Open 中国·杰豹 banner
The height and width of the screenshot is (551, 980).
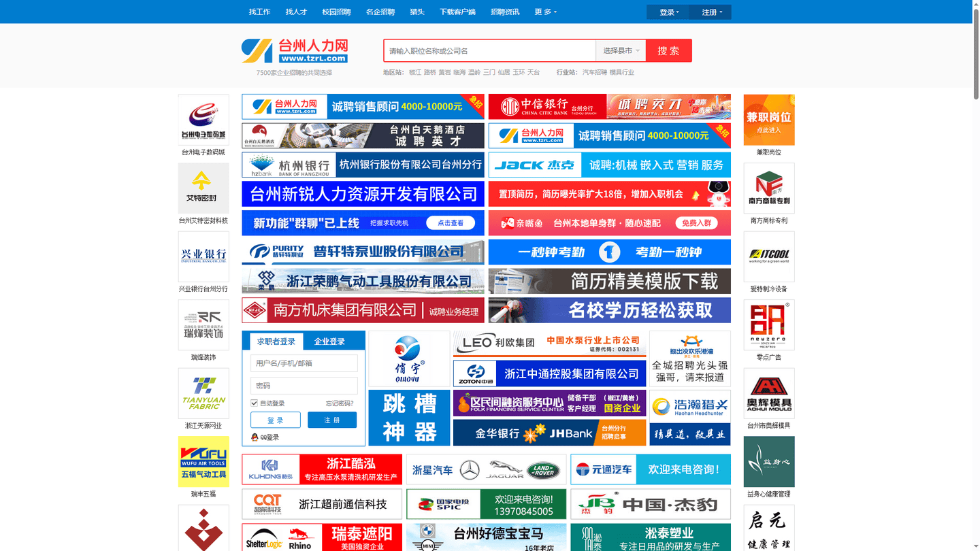[x=651, y=504]
